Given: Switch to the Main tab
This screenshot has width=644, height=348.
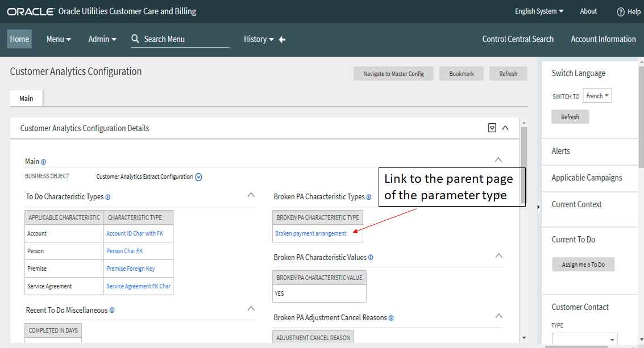Looking at the screenshot, I should 26,98.
